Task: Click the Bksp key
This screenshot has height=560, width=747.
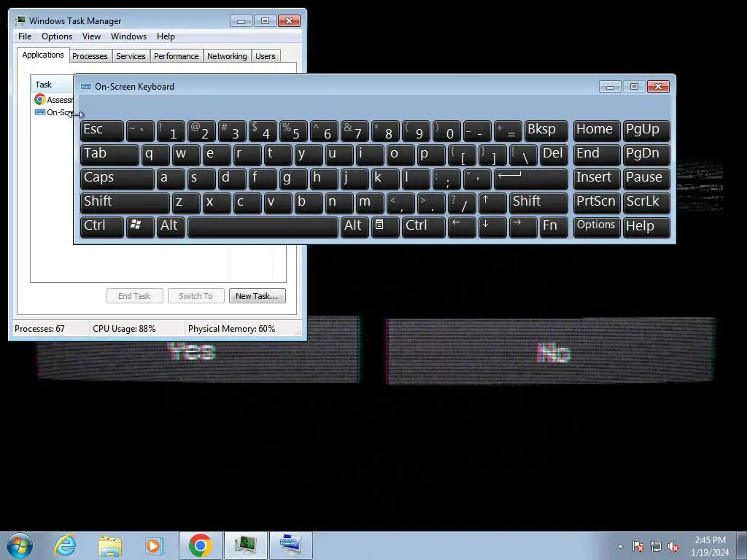Action: 546,131
